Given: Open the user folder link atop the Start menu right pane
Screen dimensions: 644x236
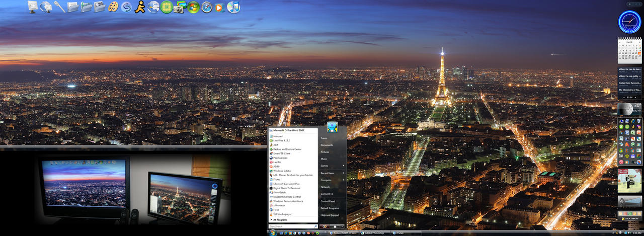Looking at the screenshot, I should click(324, 138).
